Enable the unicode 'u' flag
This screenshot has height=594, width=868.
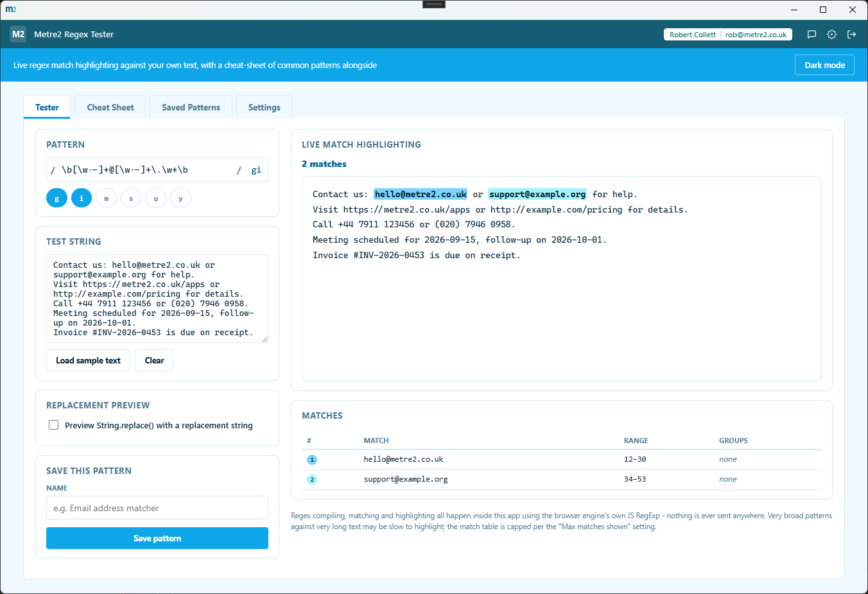click(155, 198)
